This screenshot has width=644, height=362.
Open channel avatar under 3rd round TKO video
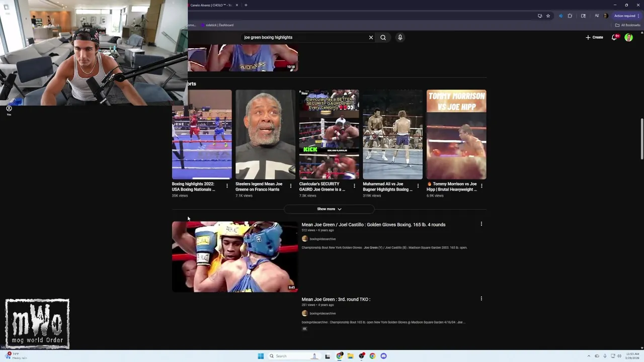304,313
